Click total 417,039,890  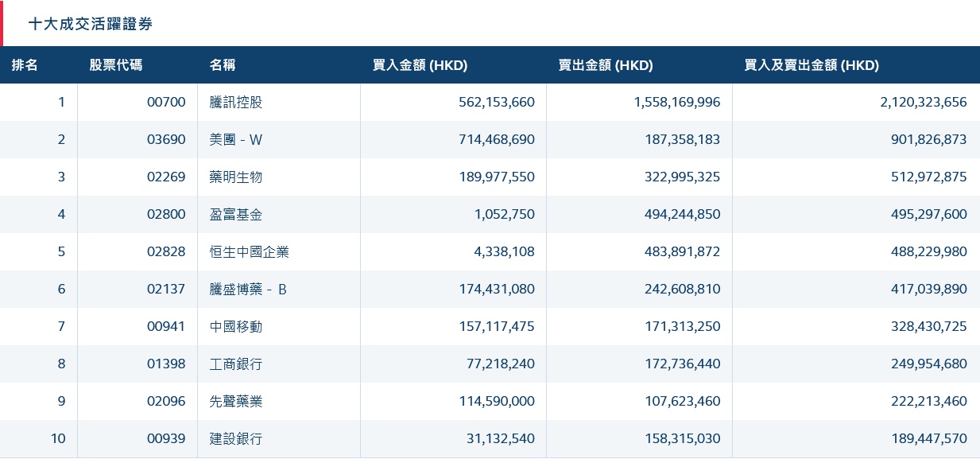929,289
